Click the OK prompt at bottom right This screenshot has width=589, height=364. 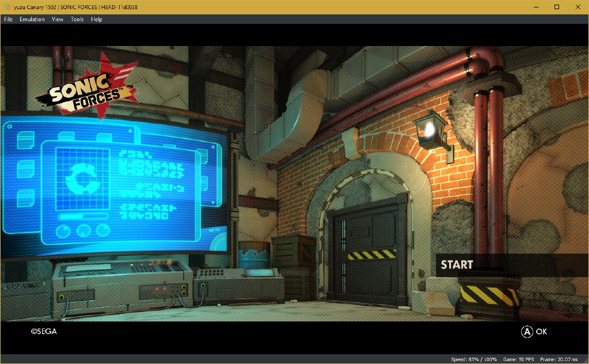coord(533,332)
